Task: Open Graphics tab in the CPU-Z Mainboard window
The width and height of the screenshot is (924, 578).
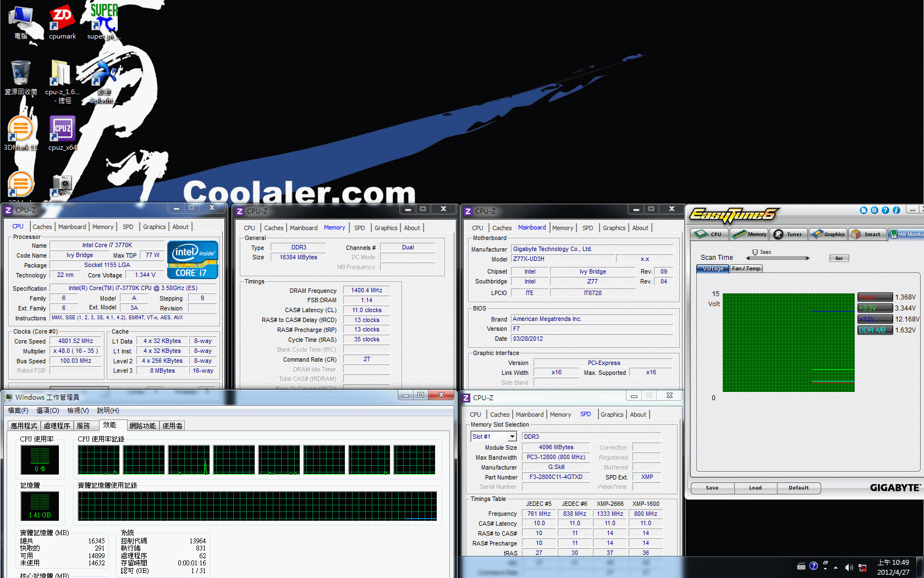Action: click(x=614, y=228)
